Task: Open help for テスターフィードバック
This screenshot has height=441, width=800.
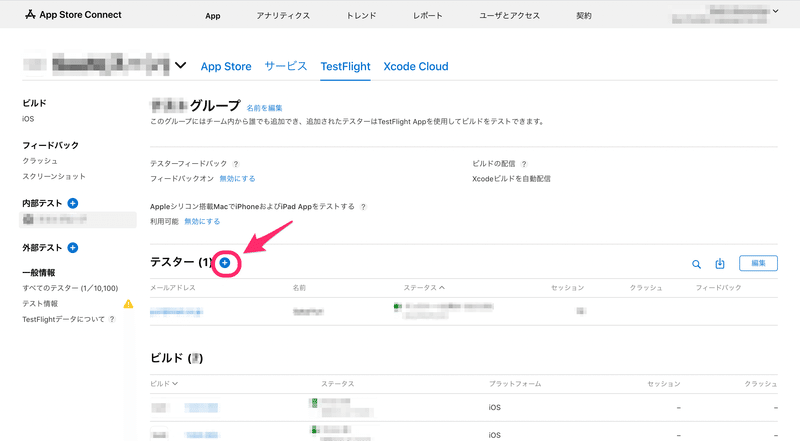Action: click(236, 164)
